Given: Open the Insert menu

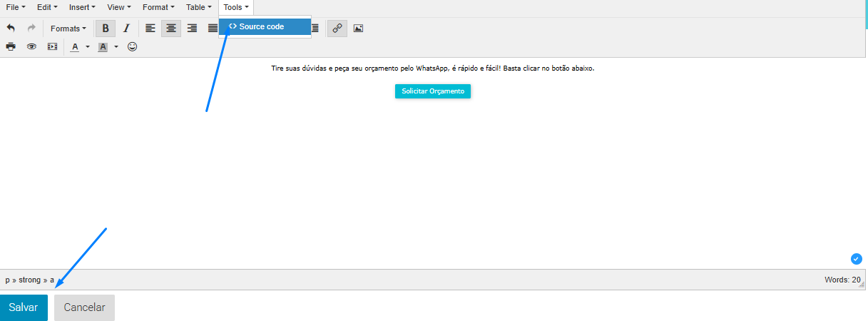Looking at the screenshot, I should [83, 7].
